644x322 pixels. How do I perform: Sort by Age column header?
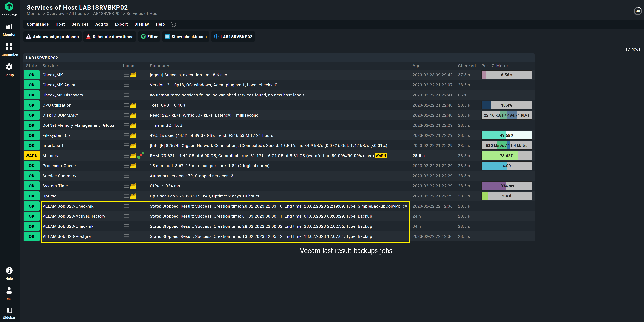pyautogui.click(x=416, y=66)
